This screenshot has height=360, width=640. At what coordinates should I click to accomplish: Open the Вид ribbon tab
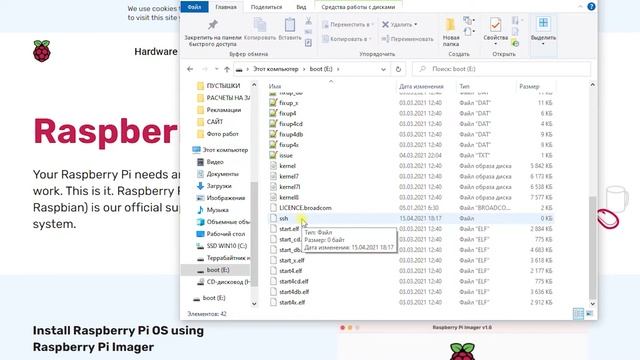(301, 7)
